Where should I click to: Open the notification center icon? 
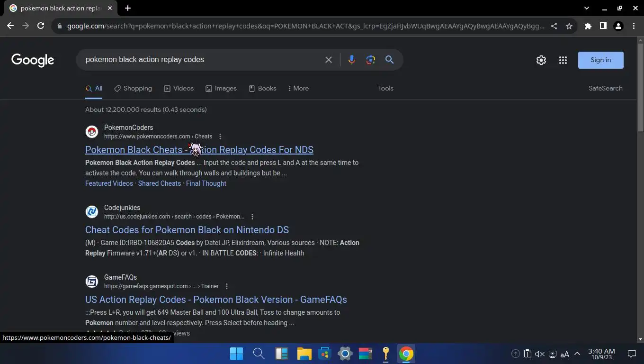coord(632,354)
